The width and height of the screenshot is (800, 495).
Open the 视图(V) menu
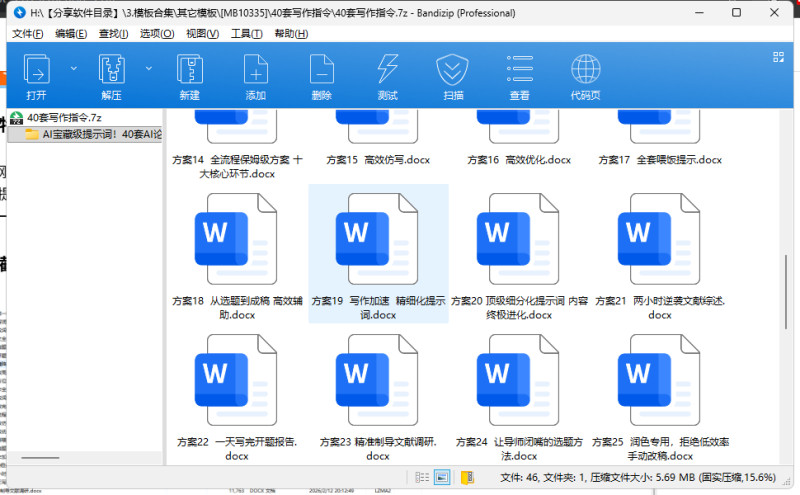point(203,34)
